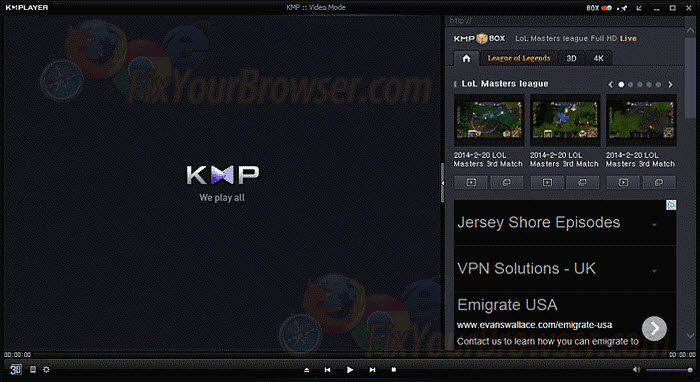Click first '2014-2-20 LOL Masters 3rd Match' title
This screenshot has width=700, height=382.
click(x=488, y=160)
